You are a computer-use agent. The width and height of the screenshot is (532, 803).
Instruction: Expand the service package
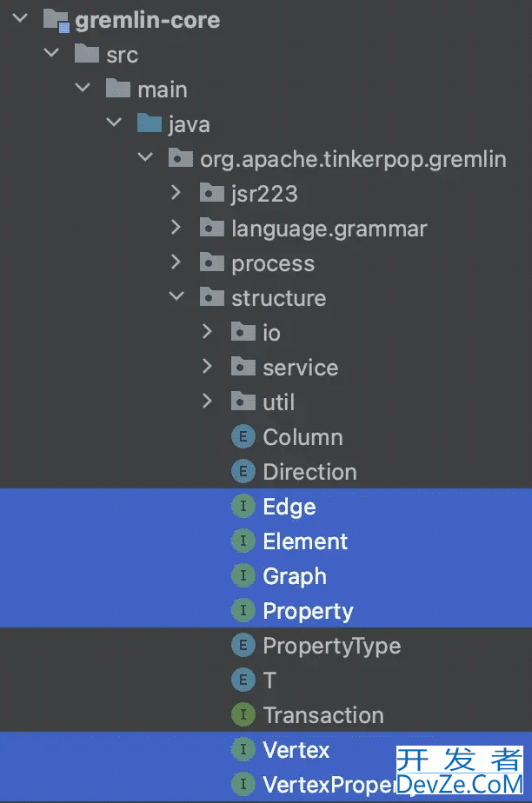click(207, 366)
